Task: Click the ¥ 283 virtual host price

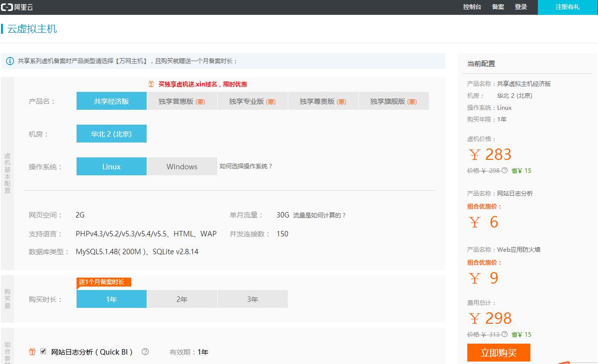Action: pos(490,154)
